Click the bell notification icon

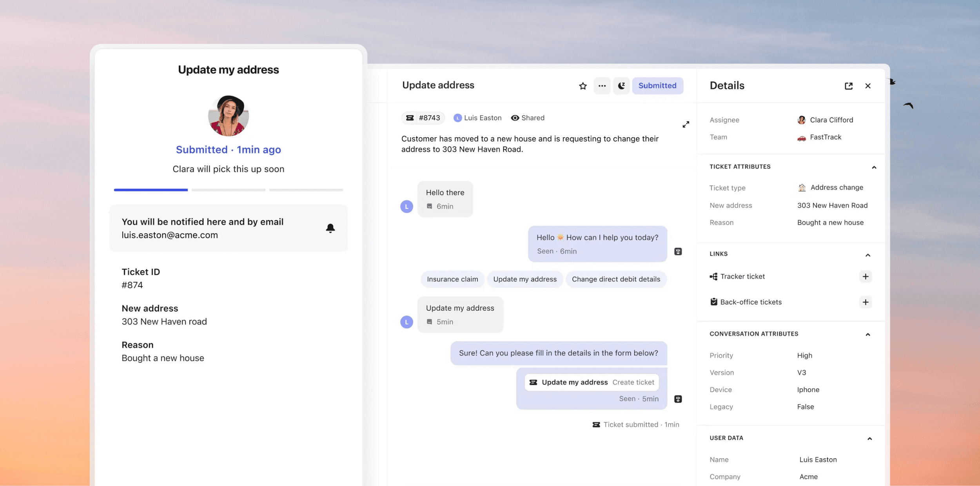click(330, 228)
